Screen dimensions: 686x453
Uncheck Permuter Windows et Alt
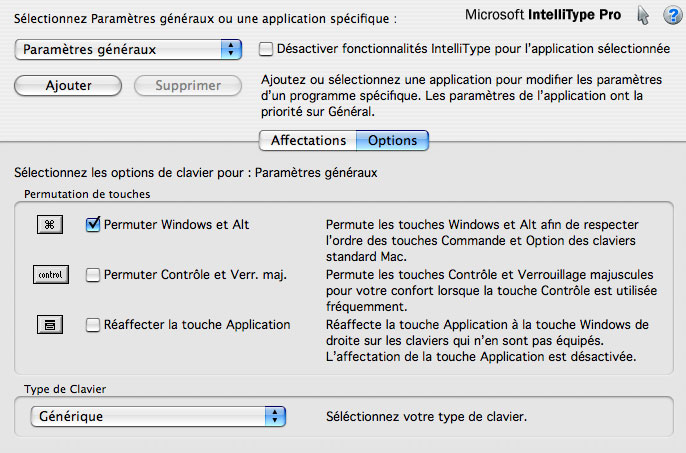(93, 225)
